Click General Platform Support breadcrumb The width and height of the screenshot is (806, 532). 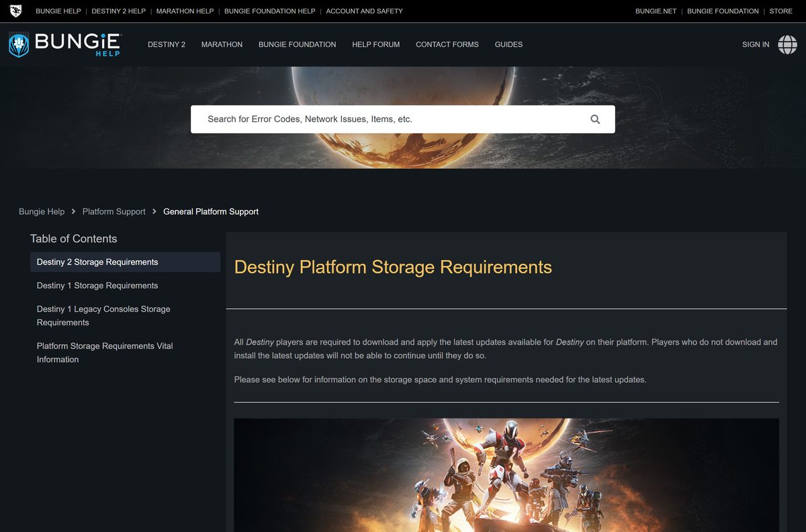click(x=211, y=212)
